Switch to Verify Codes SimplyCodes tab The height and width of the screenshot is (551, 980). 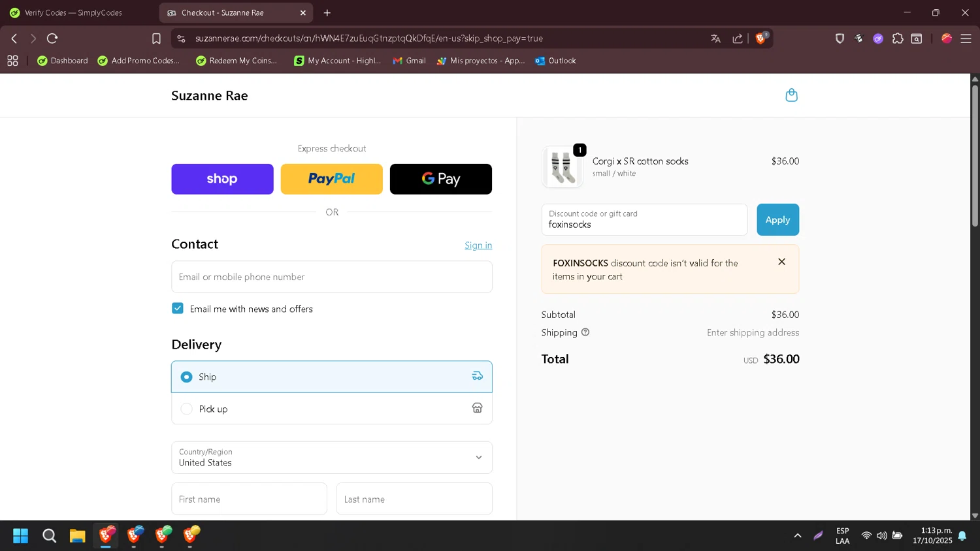click(x=73, y=13)
